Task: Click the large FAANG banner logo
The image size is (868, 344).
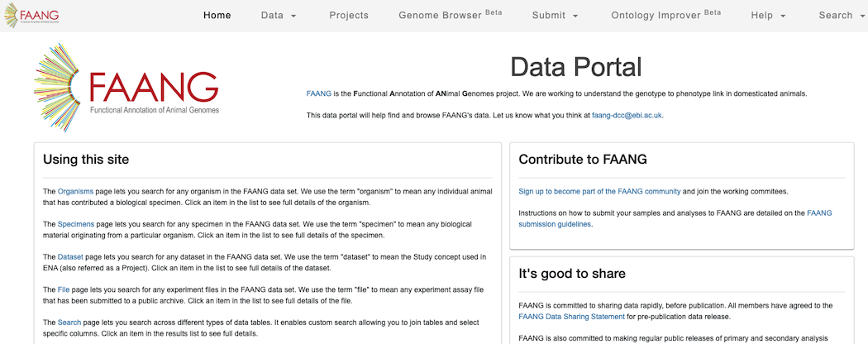Action: pos(126,88)
